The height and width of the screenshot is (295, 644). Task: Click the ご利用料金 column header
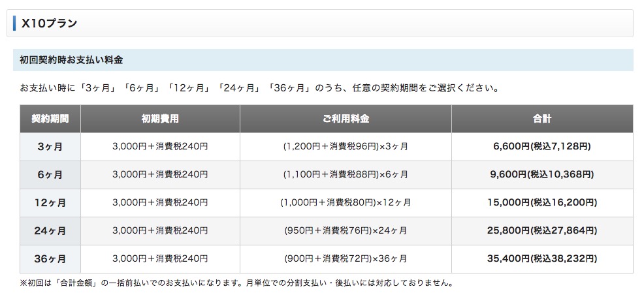[x=346, y=119]
